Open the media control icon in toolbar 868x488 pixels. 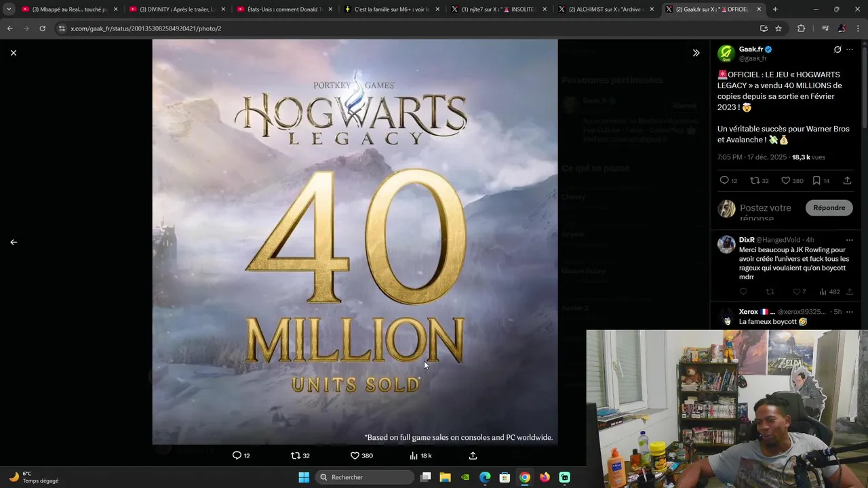pyautogui.click(x=825, y=28)
